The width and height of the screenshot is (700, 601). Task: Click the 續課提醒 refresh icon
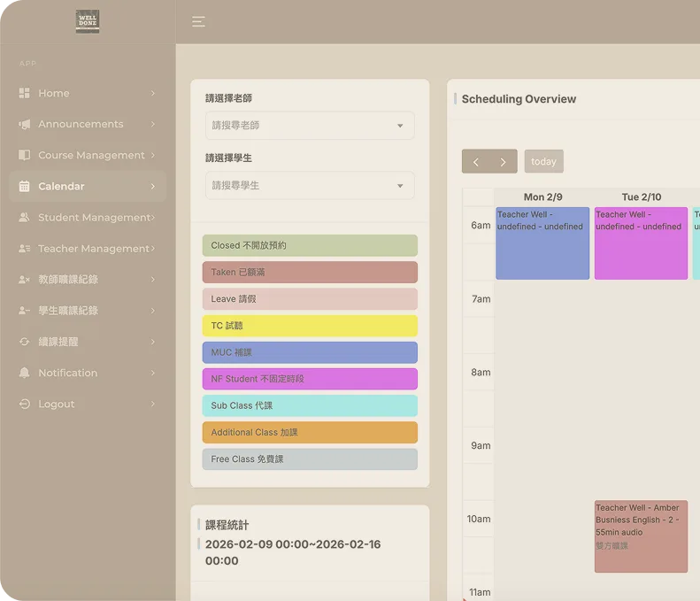[x=24, y=342]
